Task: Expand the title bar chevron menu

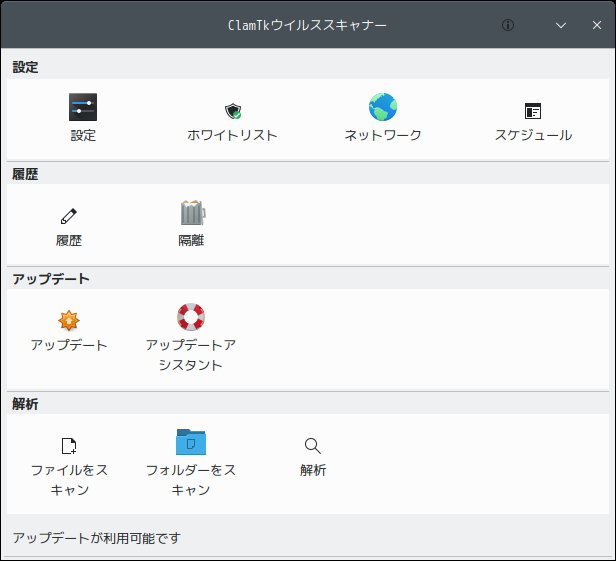Action: [561, 26]
